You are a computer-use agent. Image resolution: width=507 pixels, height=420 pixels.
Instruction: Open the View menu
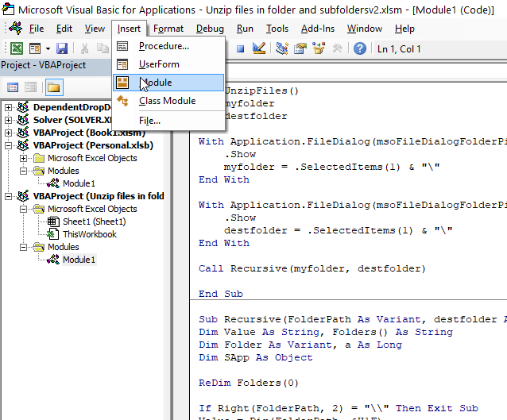click(95, 29)
